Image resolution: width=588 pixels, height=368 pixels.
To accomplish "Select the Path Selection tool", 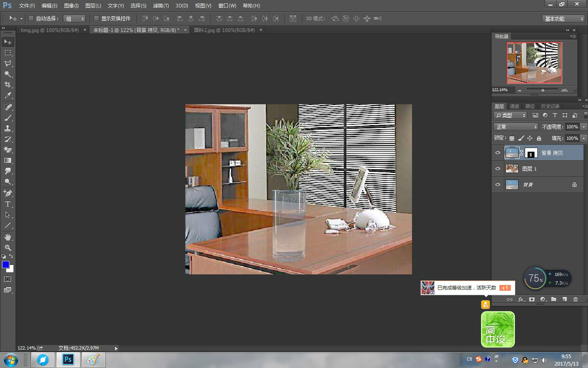I will click(x=8, y=215).
